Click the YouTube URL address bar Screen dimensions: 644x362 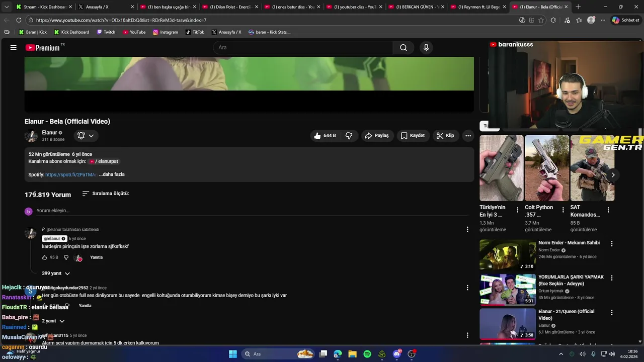pyautogui.click(x=272, y=20)
